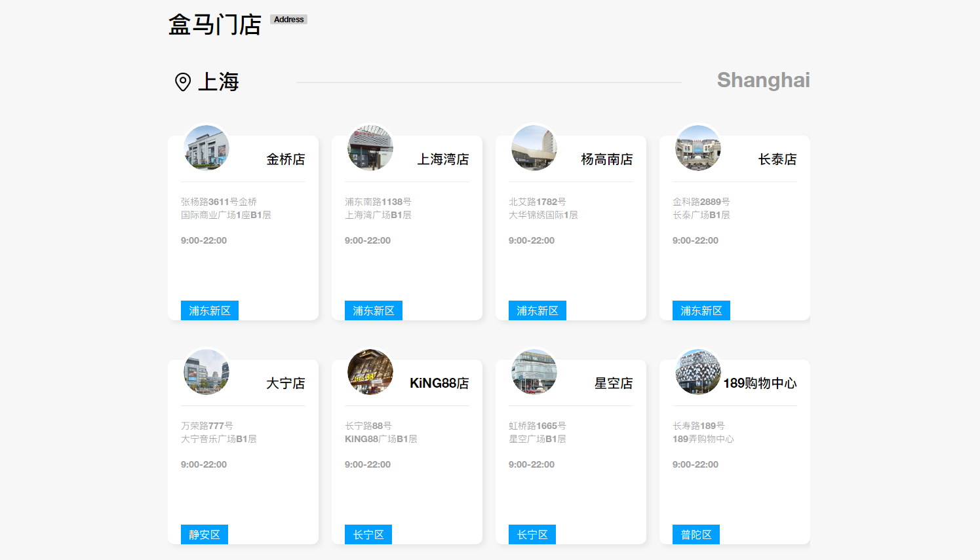980x560 pixels.
Task: Click 国际商业广场1座B1层 text
Action: pos(226,215)
